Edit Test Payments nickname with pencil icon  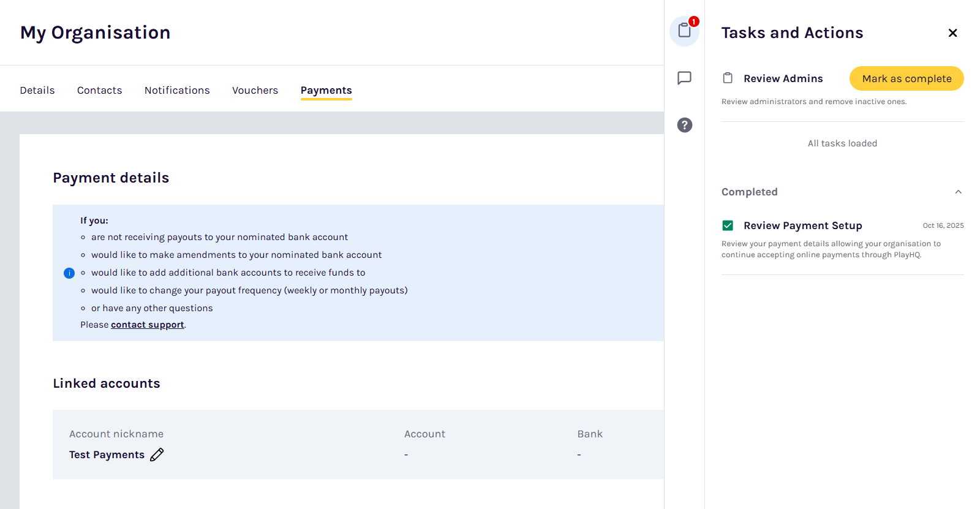click(x=157, y=454)
